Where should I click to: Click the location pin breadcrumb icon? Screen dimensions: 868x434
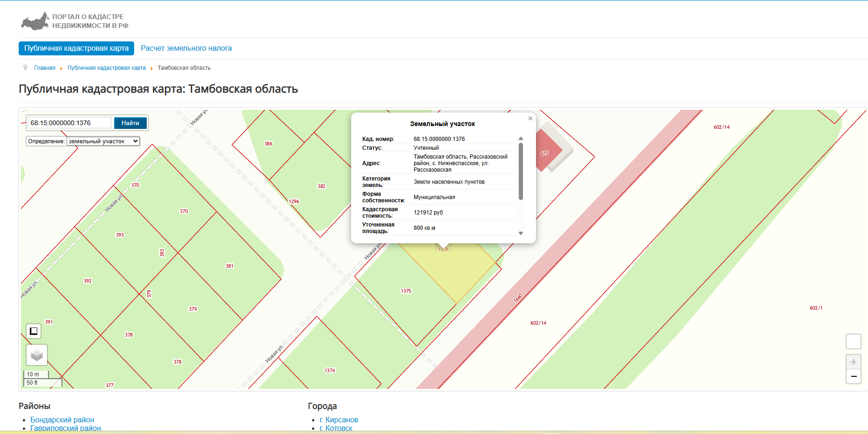[x=25, y=67]
